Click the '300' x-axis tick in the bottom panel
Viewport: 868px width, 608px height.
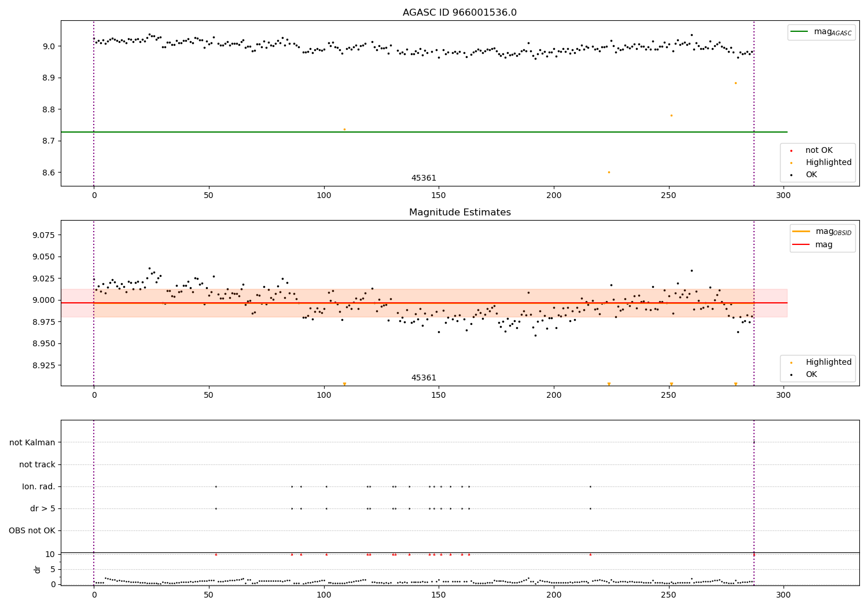click(x=784, y=595)
